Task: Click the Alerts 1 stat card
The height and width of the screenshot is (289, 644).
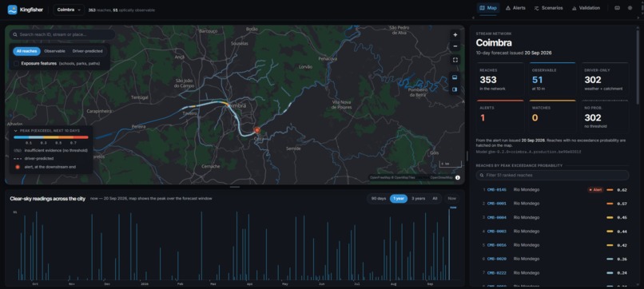Action: coord(500,117)
